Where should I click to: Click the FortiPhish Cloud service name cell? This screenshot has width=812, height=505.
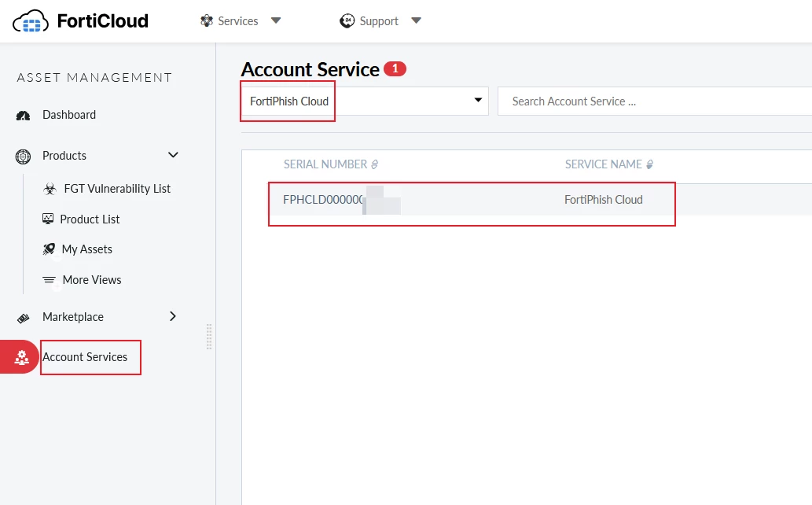(604, 200)
